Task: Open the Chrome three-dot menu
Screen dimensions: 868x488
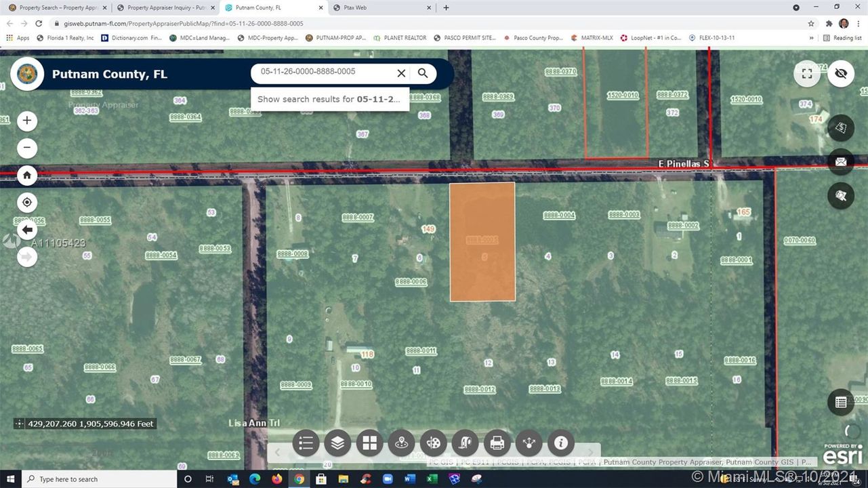Action: [859, 23]
